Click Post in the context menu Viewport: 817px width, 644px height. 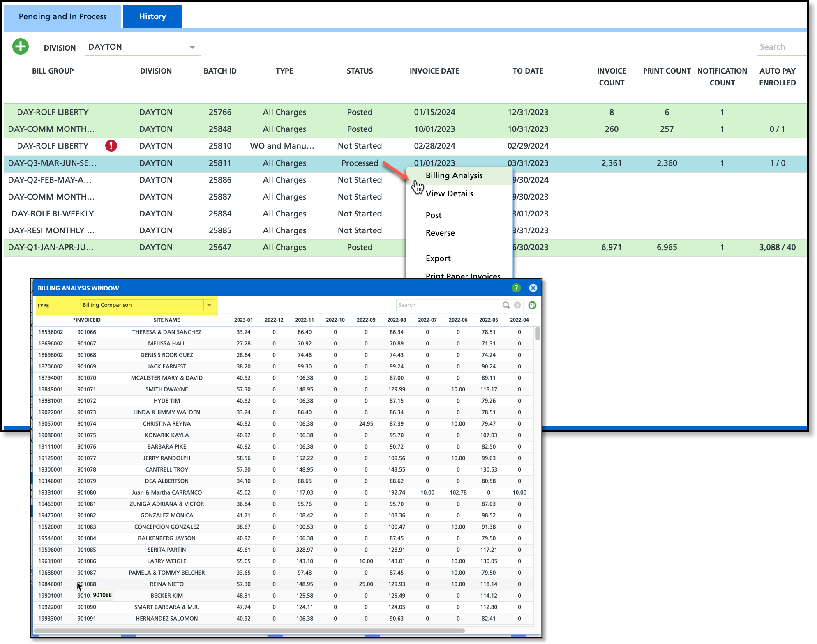pyautogui.click(x=434, y=215)
